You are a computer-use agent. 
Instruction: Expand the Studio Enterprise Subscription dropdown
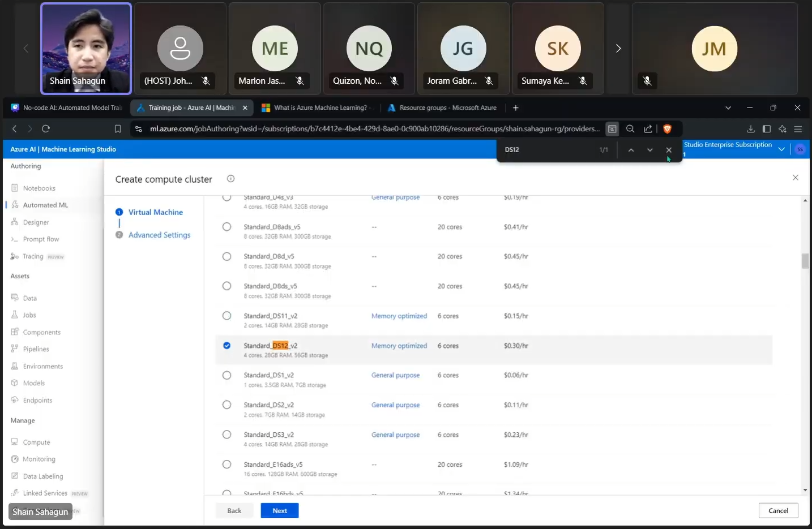coord(781,149)
